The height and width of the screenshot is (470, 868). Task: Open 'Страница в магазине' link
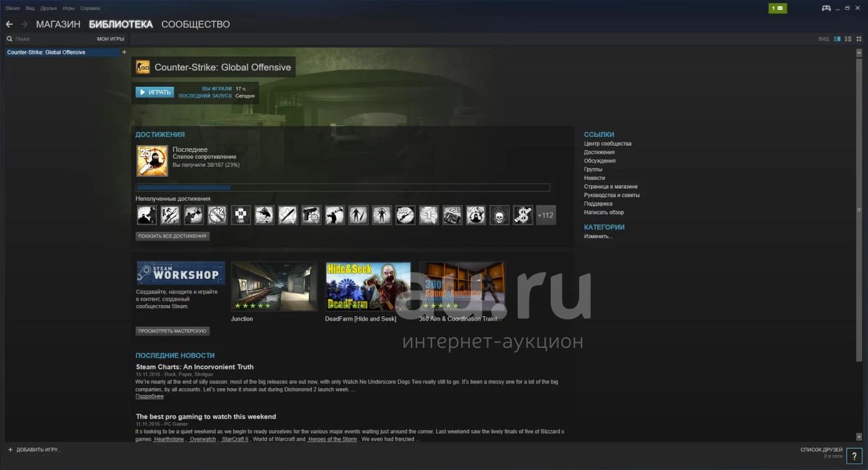coord(611,187)
